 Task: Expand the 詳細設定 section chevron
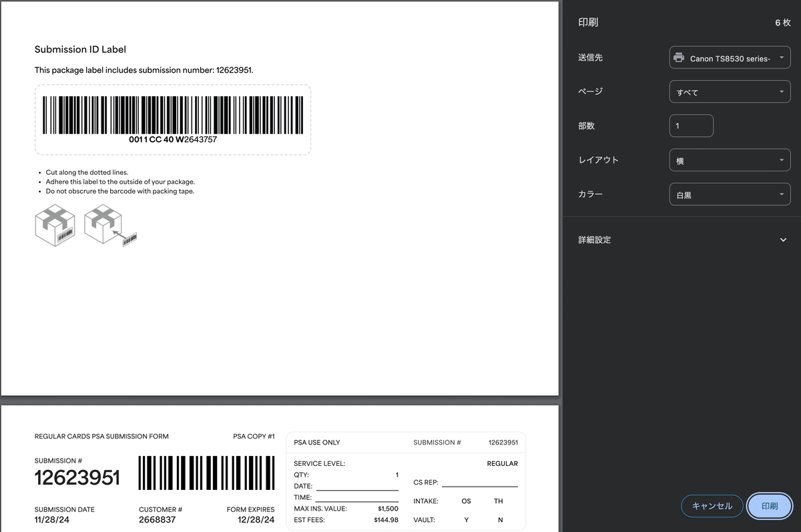pos(783,240)
